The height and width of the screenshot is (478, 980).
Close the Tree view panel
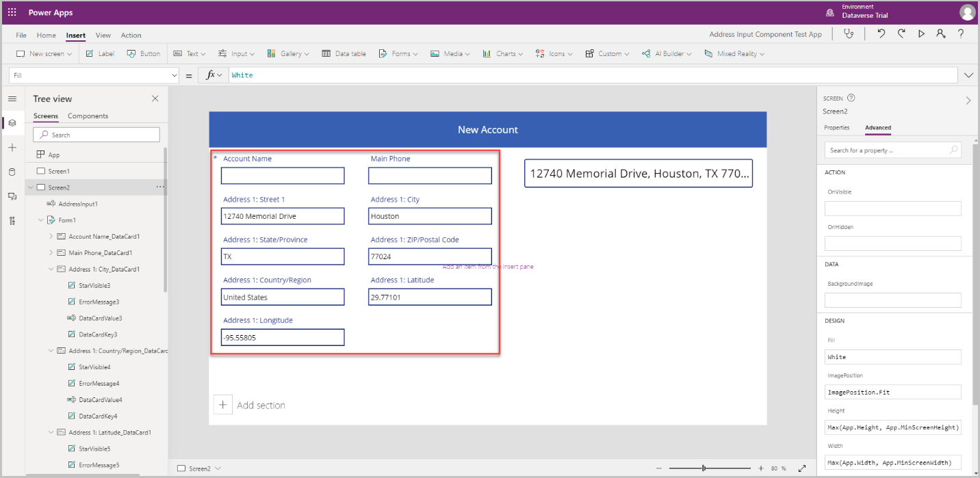155,98
